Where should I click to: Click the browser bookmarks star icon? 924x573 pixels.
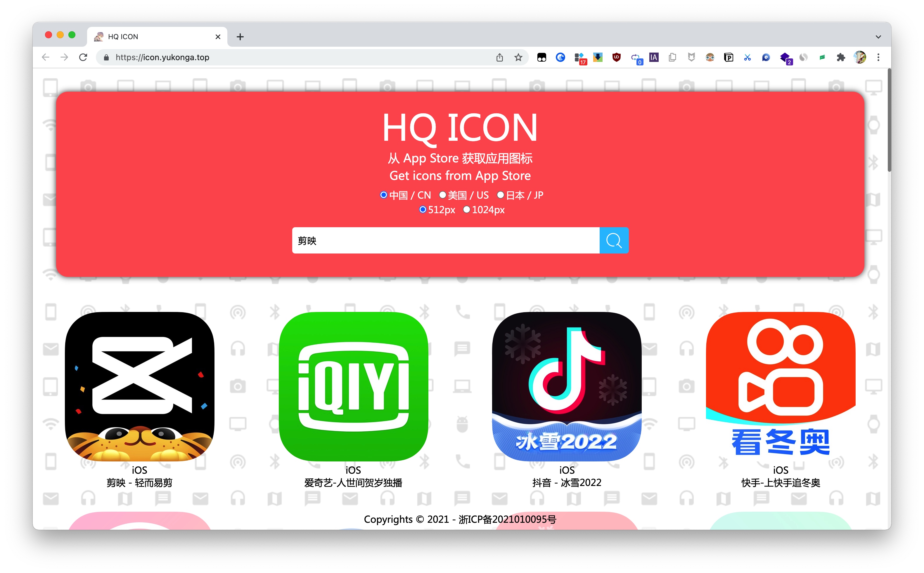tap(517, 58)
